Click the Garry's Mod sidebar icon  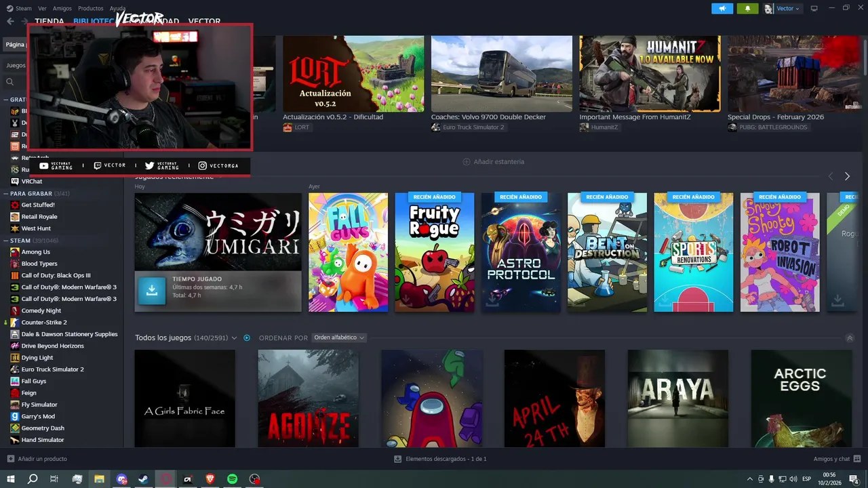click(15, 417)
